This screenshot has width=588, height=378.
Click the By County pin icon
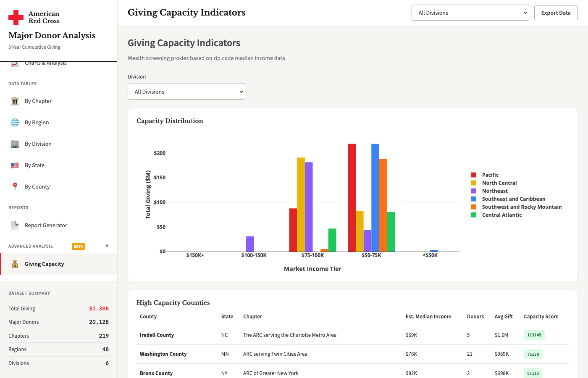coord(15,187)
